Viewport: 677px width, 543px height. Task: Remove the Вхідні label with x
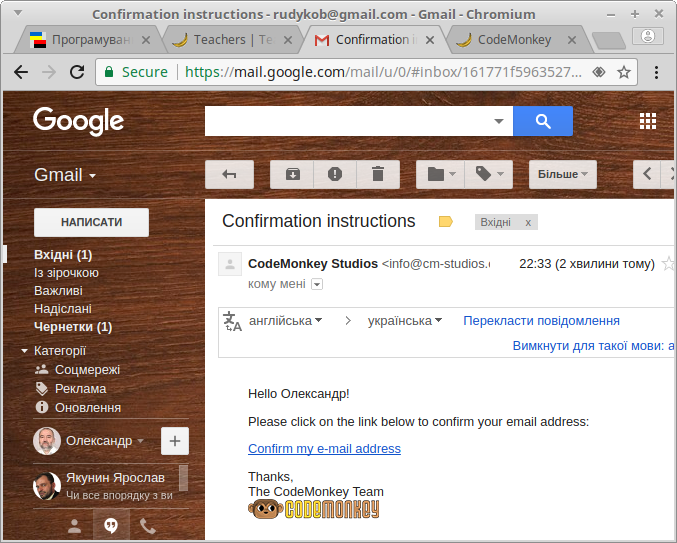(528, 222)
